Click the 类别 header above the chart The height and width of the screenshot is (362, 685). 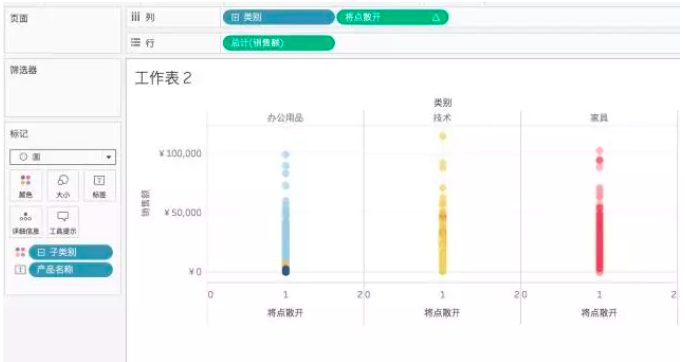coord(443,103)
